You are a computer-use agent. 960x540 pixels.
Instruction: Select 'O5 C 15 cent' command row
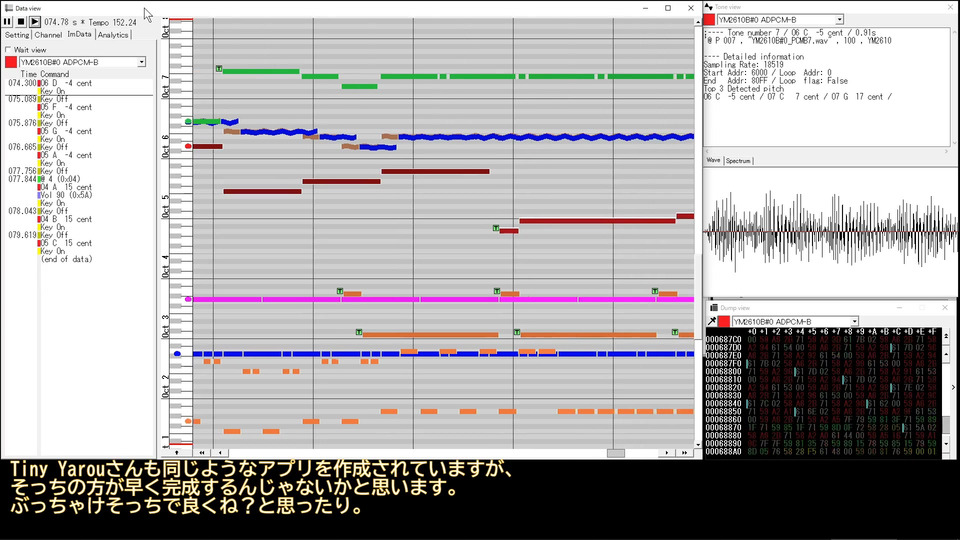[66, 243]
